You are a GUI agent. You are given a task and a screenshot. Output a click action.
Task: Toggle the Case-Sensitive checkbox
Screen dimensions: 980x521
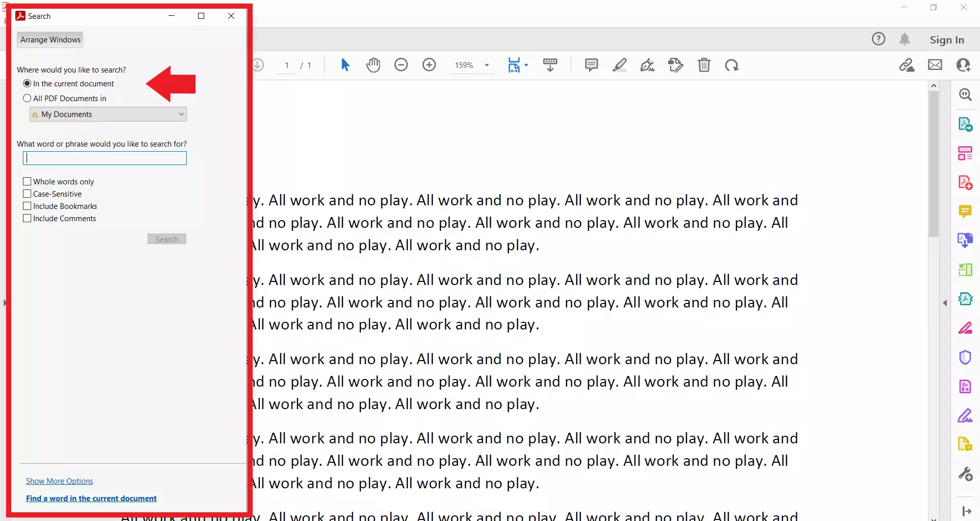pos(28,194)
